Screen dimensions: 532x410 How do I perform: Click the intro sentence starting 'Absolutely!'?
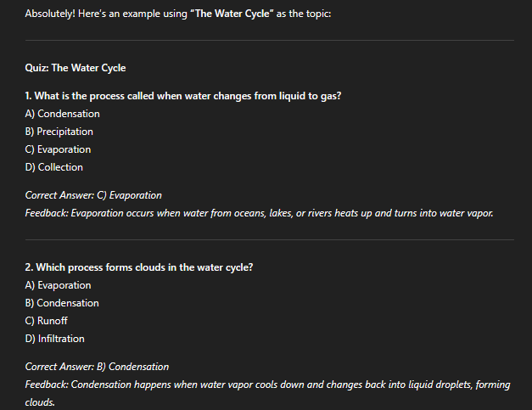point(178,14)
